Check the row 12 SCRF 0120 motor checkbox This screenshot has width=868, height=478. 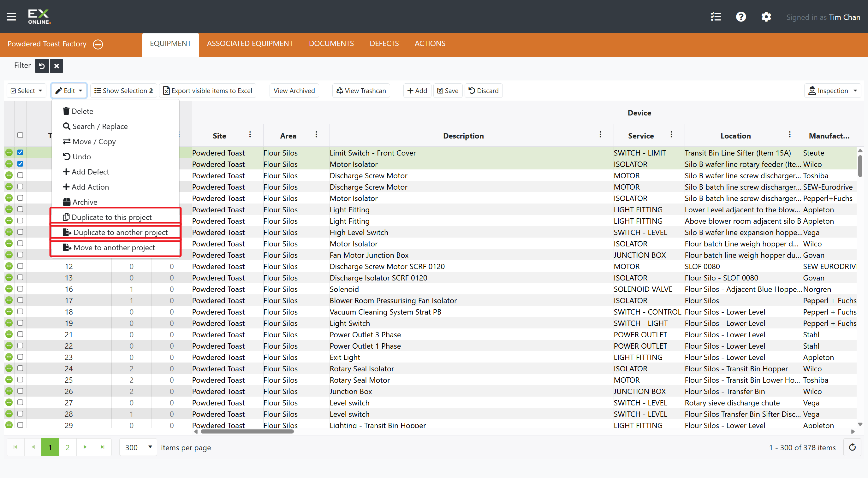tap(20, 266)
